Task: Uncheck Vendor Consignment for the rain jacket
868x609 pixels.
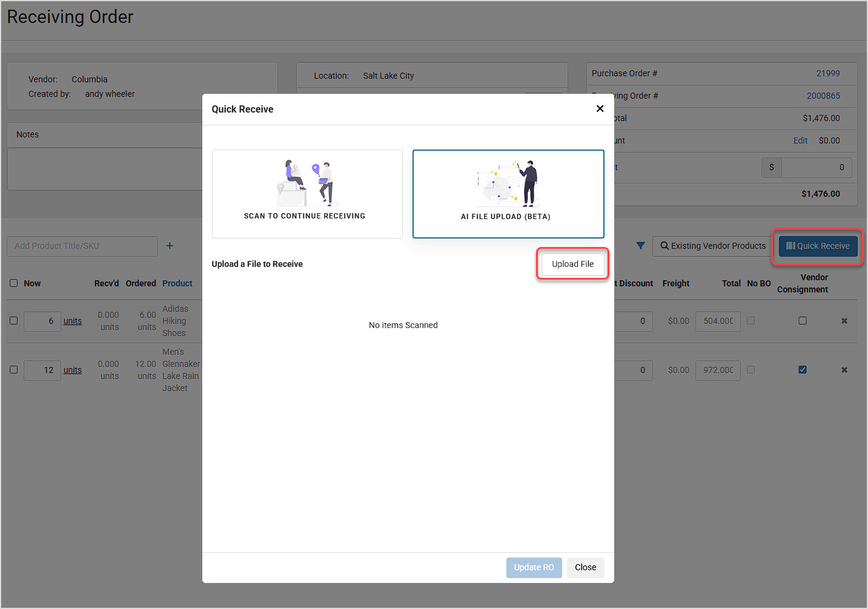Action: pyautogui.click(x=803, y=369)
